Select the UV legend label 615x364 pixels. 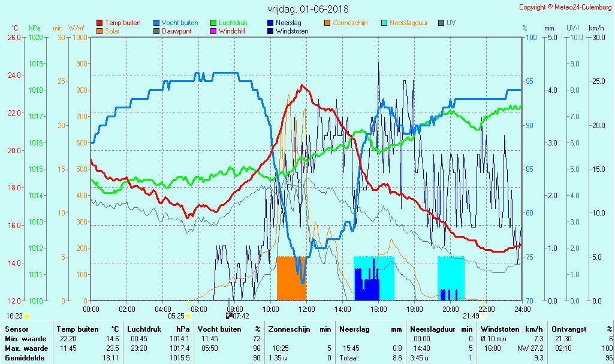coord(451,23)
